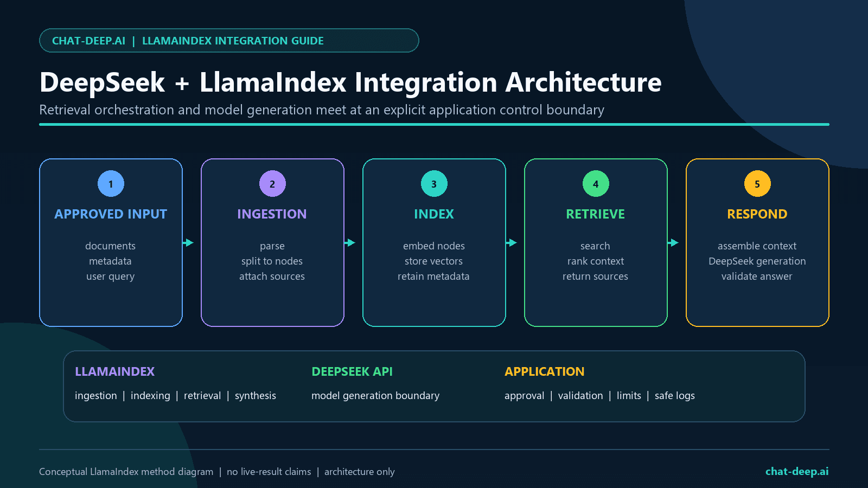The image size is (868, 488).
Task: Click the LLAMAINDEX legend heading
Action: pyautogui.click(x=115, y=371)
